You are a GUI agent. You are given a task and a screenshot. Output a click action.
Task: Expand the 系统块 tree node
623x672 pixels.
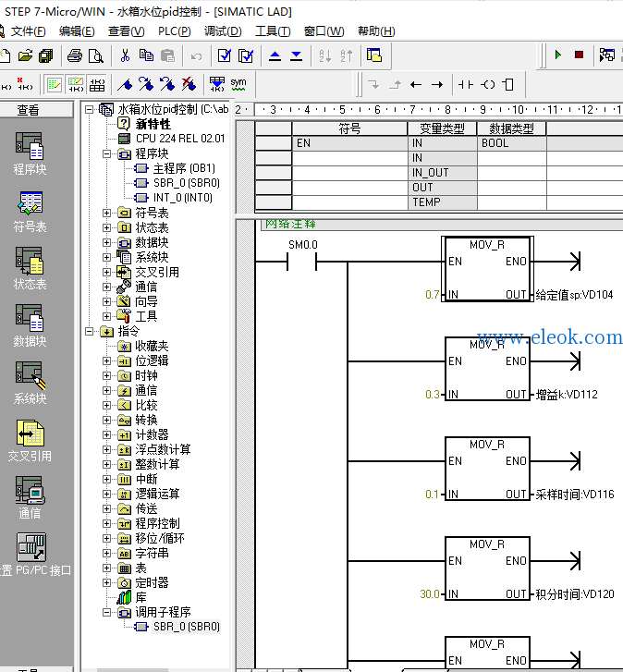tap(106, 257)
